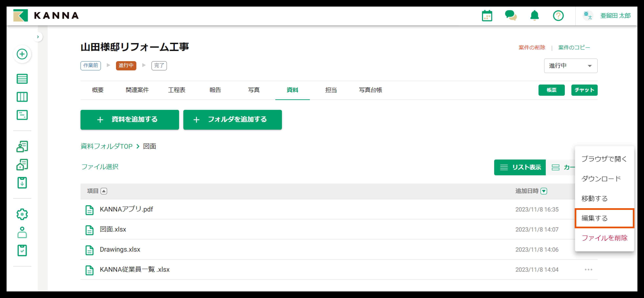Open the file Drawings.xlsx
This screenshot has width=644, height=298.
click(120, 249)
